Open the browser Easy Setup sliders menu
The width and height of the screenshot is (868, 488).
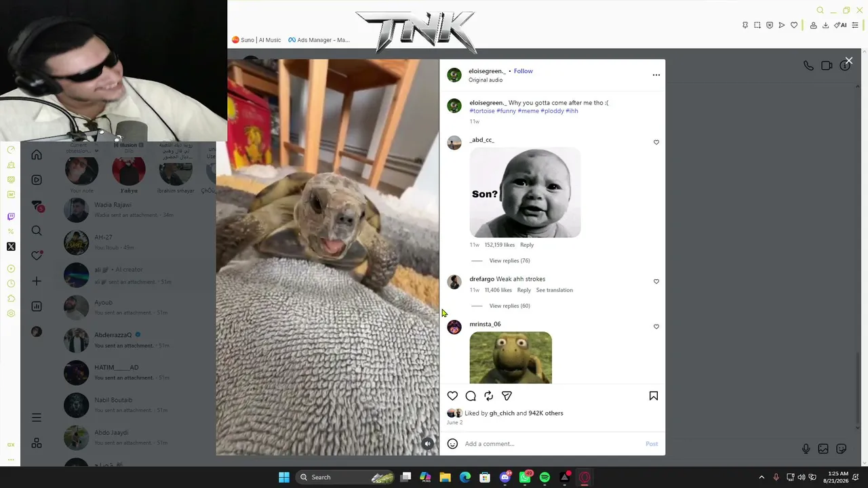pos(855,25)
